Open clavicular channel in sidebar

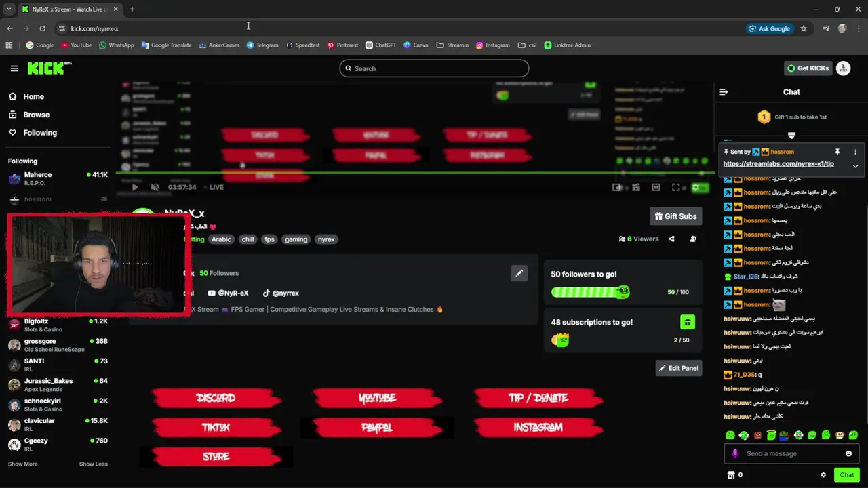click(58, 424)
